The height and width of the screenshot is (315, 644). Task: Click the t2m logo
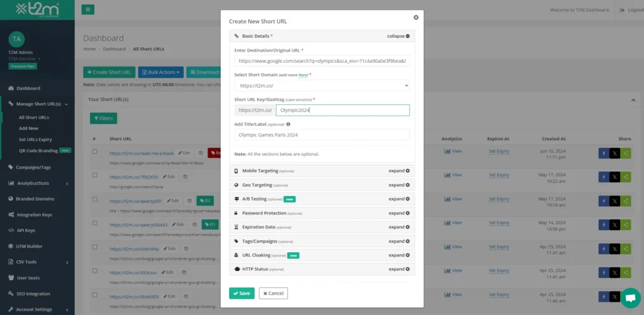[x=37, y=9]
